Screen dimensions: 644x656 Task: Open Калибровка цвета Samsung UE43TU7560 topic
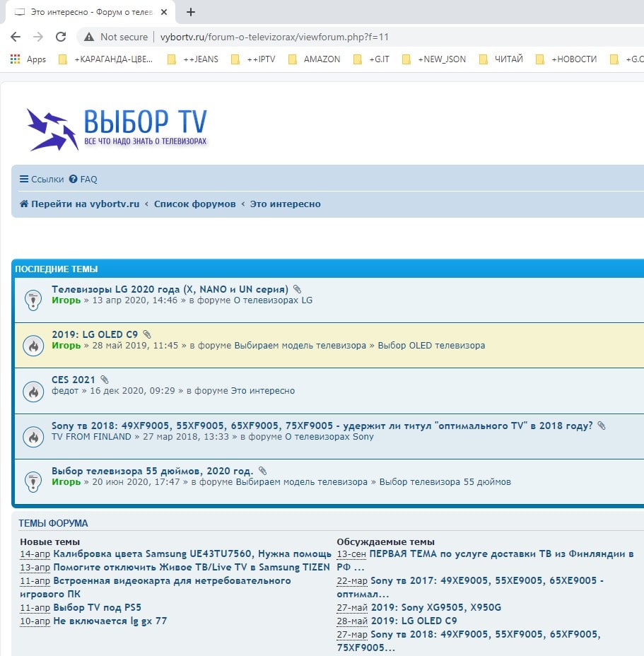(x=192, y=554)
